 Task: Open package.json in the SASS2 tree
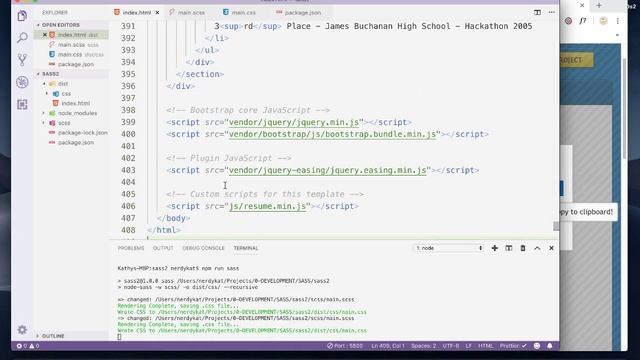pyautogui.click(x=76, y=142)
